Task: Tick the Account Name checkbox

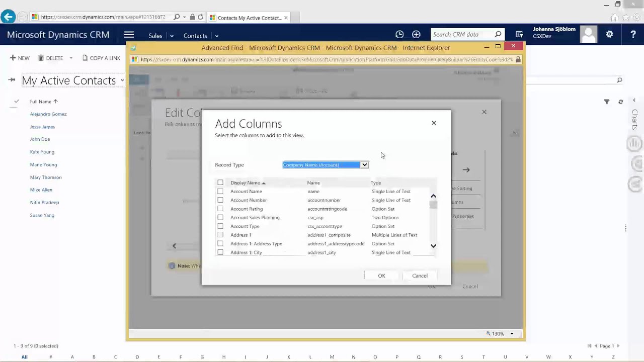Action: (220, 191)
